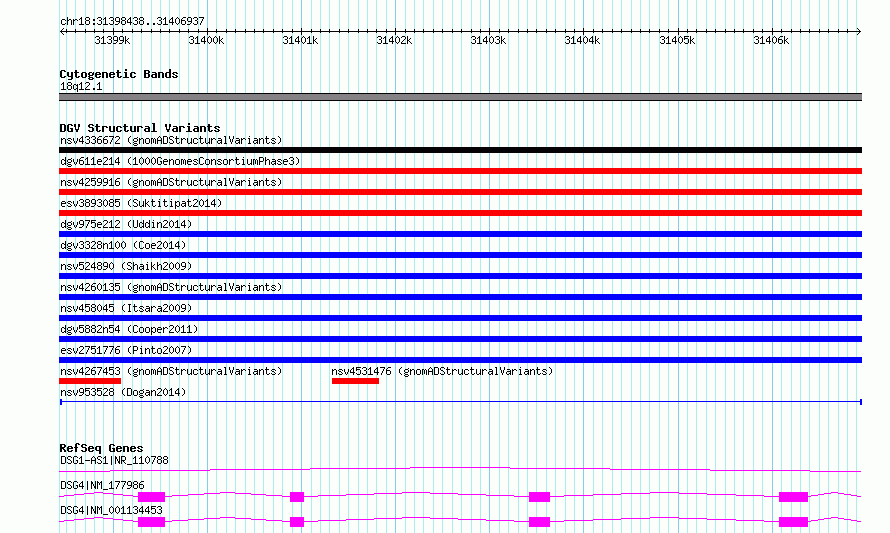Click the 31405k ruler tick label
Viewport: 890px width, 533px height.
[x=677, y=40]
